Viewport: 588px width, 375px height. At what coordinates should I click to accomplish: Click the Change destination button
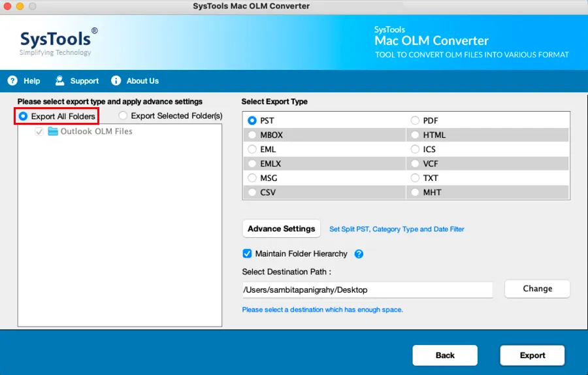538,289
